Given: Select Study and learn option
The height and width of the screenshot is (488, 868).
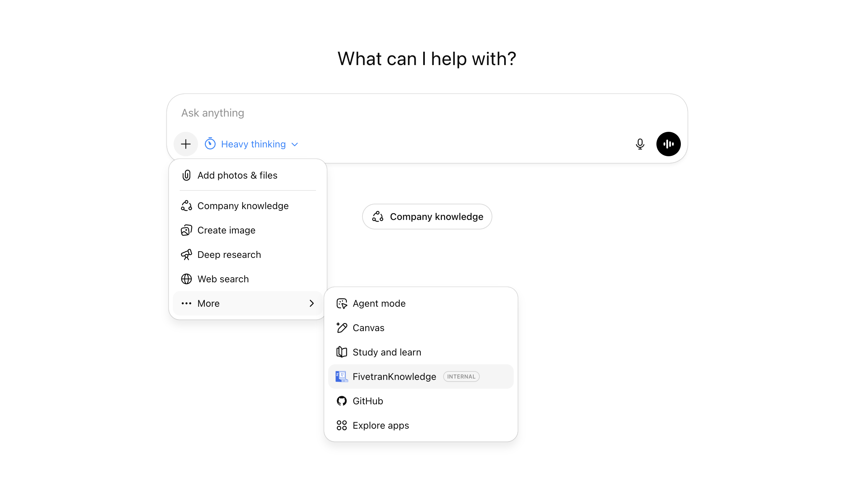Looking at the screenshot, I should coord(387,352).
